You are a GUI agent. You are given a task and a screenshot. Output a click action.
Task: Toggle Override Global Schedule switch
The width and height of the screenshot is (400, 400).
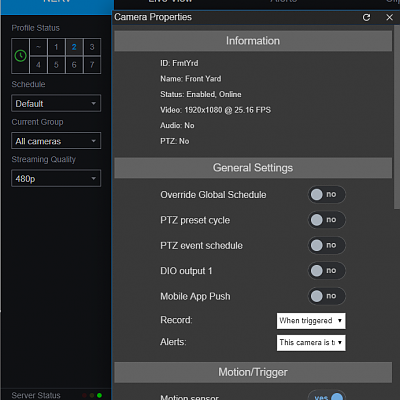327,194
